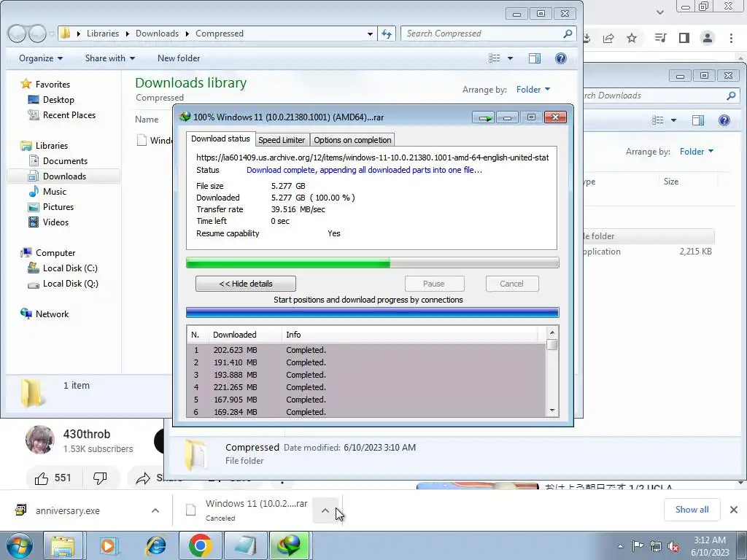Click the like button with 551
The height and width of the screenshot is (560, 747).
click(53, 478)
